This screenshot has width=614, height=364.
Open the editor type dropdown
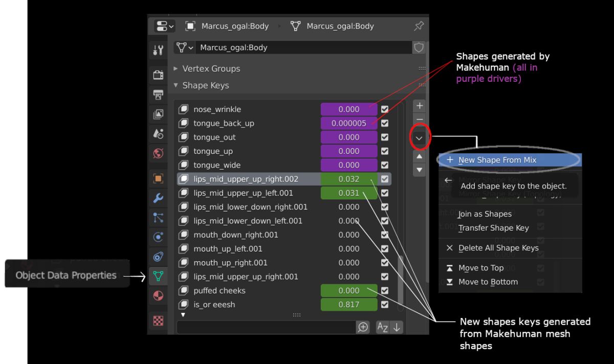[x=164, y=26]
